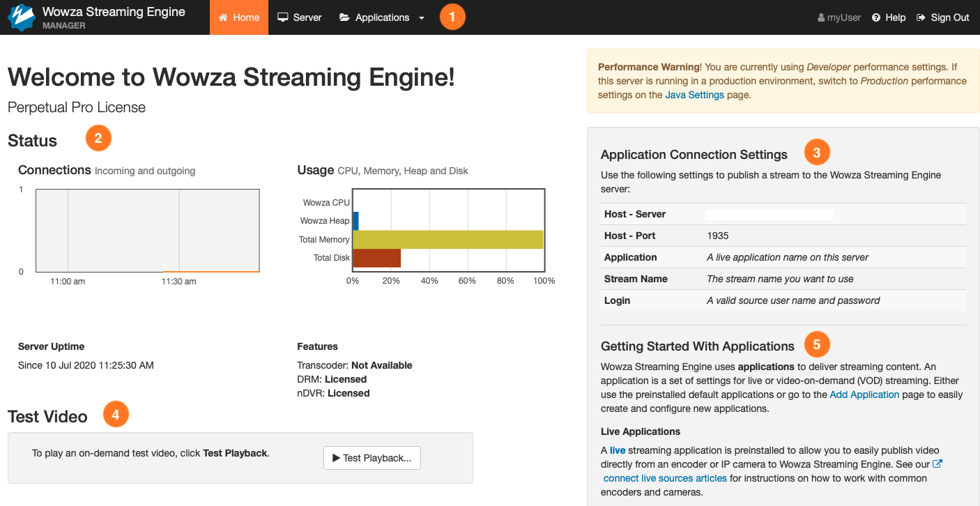Viewport: 980px width, 506px height.
Task: Click the Application Connection Settings heading
Action: click(x=694, y=155)
